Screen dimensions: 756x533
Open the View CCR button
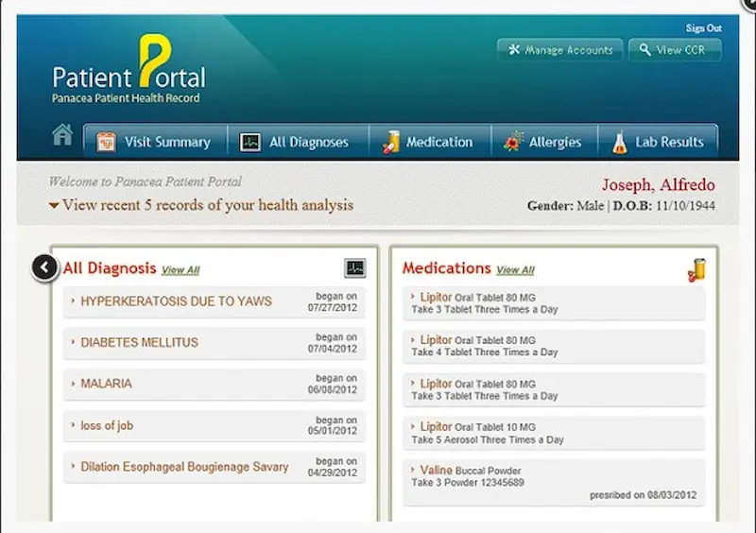click(x=675, y=50)
